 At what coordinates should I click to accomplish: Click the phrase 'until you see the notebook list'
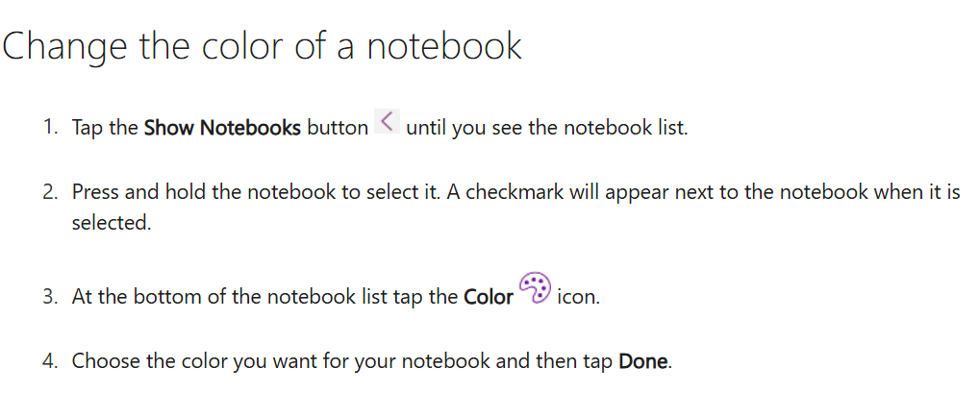coord(545,128)
